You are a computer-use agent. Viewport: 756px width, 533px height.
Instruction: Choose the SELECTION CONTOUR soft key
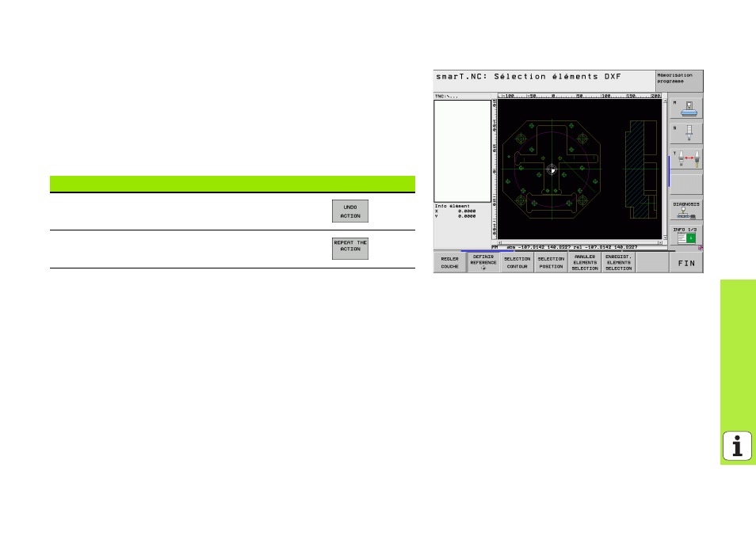[x=517, y=263]
